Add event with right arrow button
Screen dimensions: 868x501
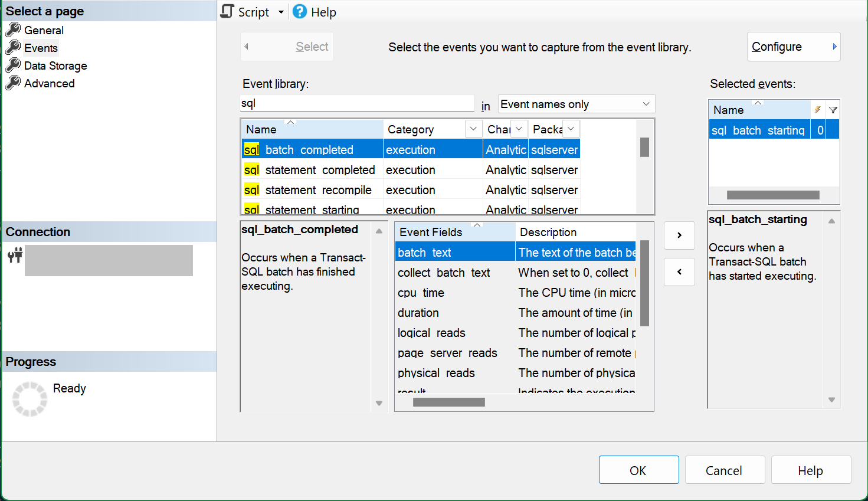[x=679, y=235]
